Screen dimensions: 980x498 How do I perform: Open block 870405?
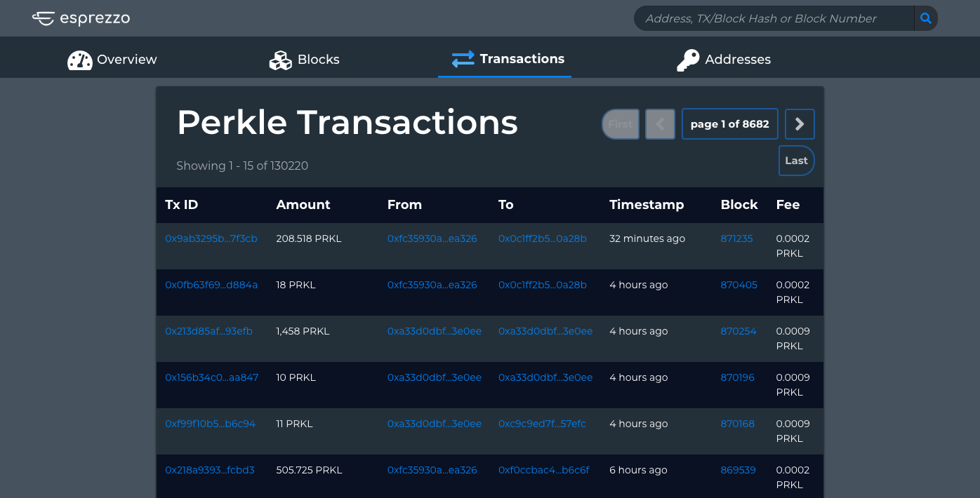739,285
